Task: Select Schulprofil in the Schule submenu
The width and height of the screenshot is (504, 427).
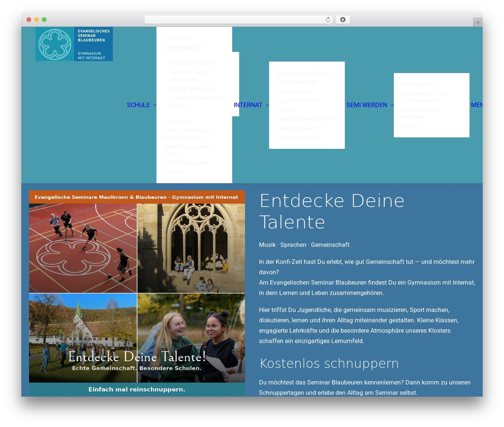Action: 178,38
